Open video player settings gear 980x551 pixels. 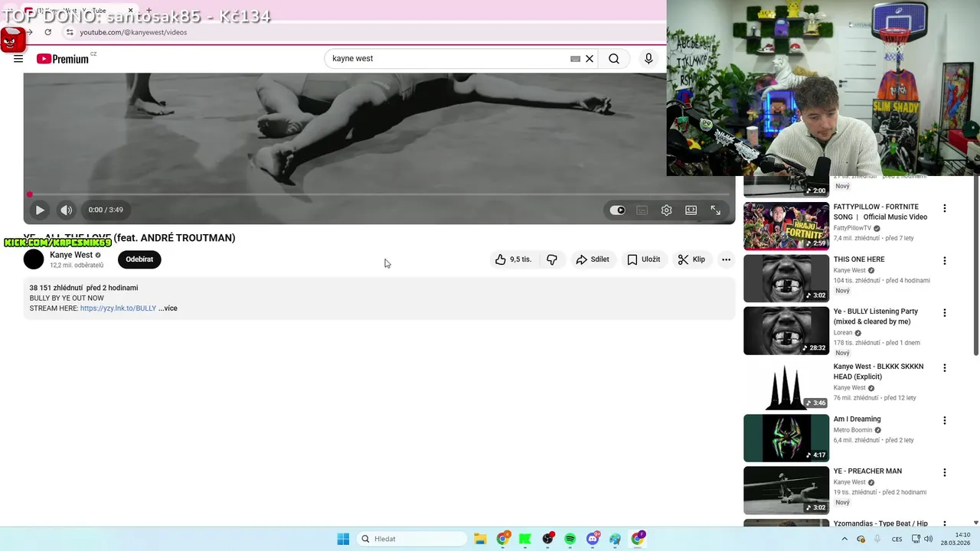coord(667,210)
